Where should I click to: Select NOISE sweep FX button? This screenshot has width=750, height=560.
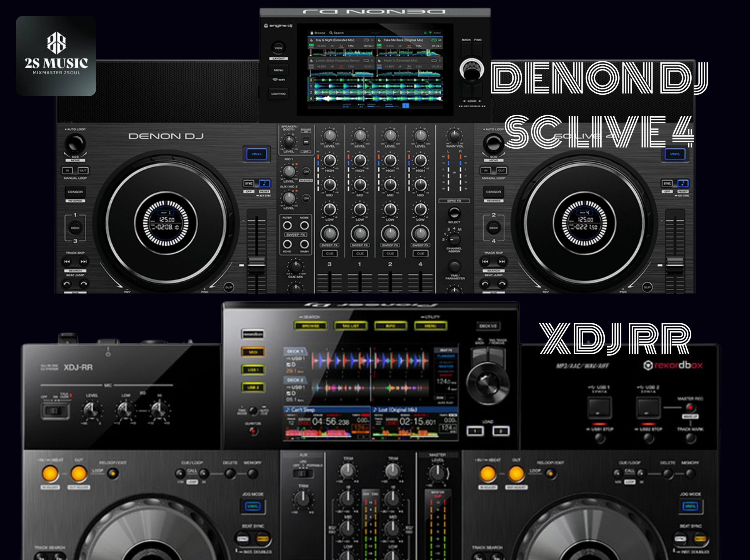pyautogui.click(x=304, y=225)
